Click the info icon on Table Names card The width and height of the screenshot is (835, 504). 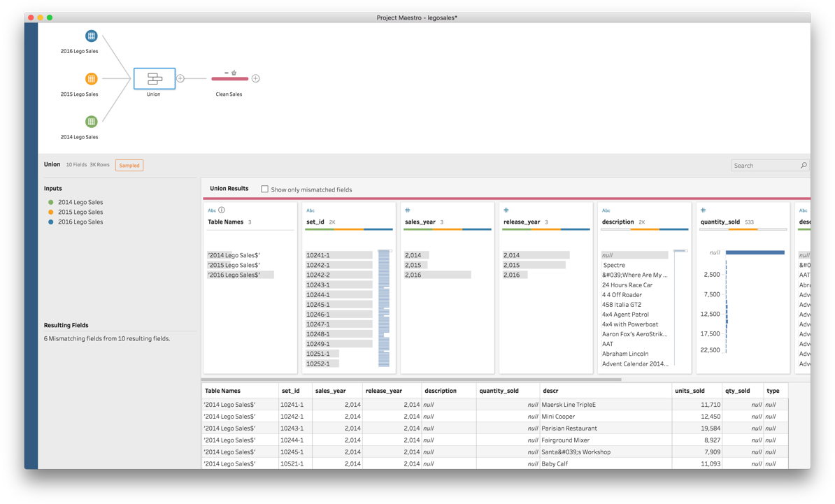pos(222,210)
